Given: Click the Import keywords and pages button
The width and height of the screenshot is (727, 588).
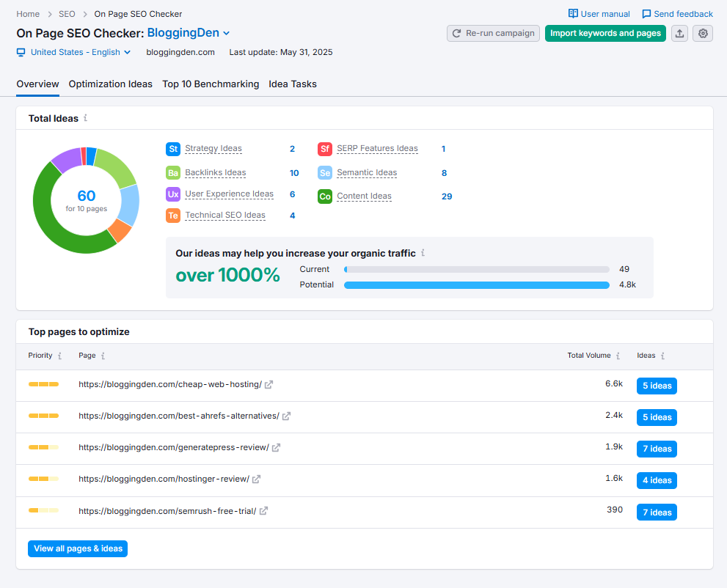Looking at the screenshot, I should [x=605, y=33].
